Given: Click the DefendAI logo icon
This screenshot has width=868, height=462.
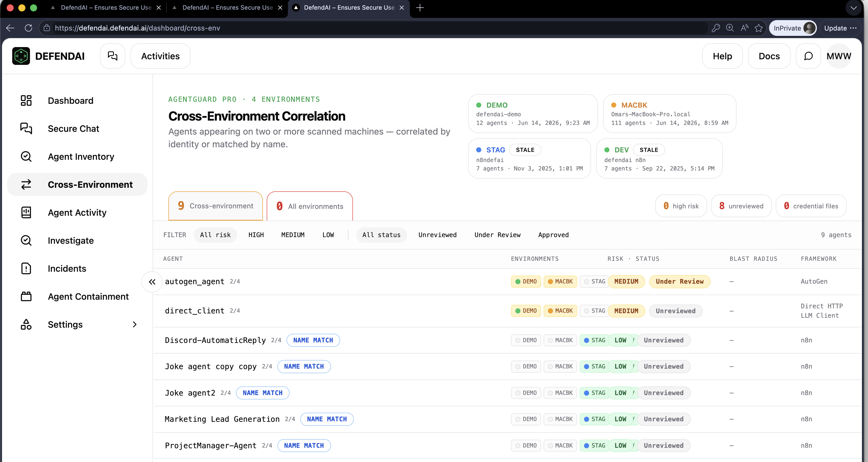Looking at the screenshot, I should 21,56.
